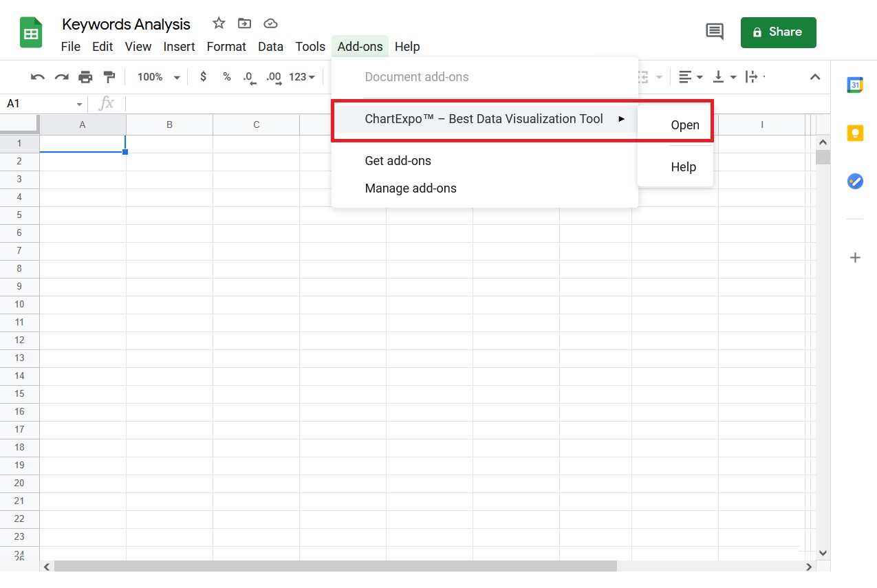Rename the Keywords Analysis title
This screenshot has width=877, height=588.
pos(126,24)
